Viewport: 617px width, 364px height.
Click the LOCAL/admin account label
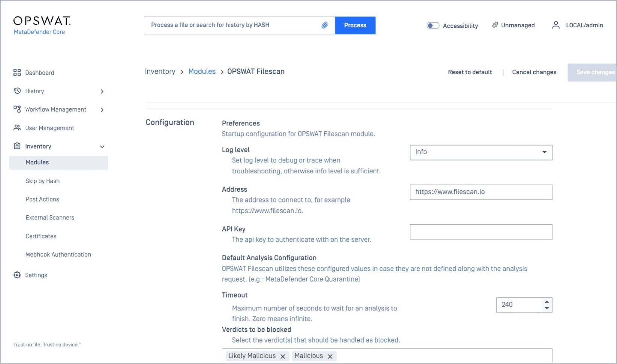pos(584,25)
